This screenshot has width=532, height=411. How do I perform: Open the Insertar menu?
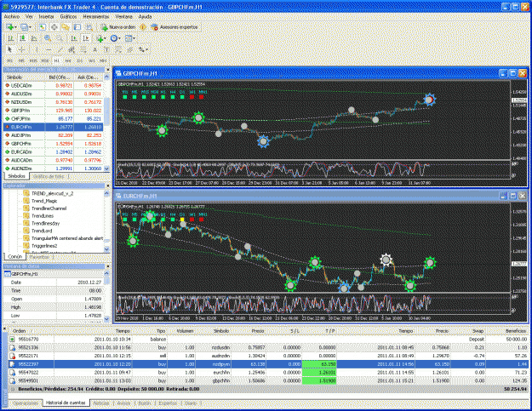(47, 16)
